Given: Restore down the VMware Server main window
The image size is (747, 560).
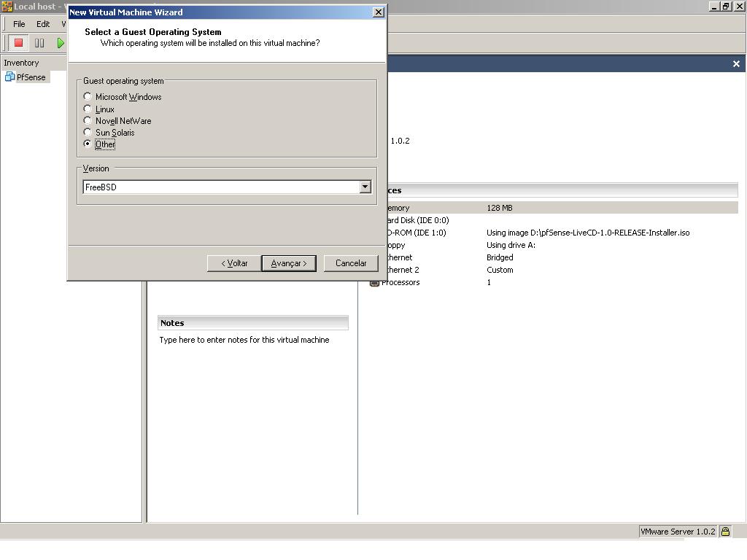Looking at the screenshot, I should pos(726,6).
